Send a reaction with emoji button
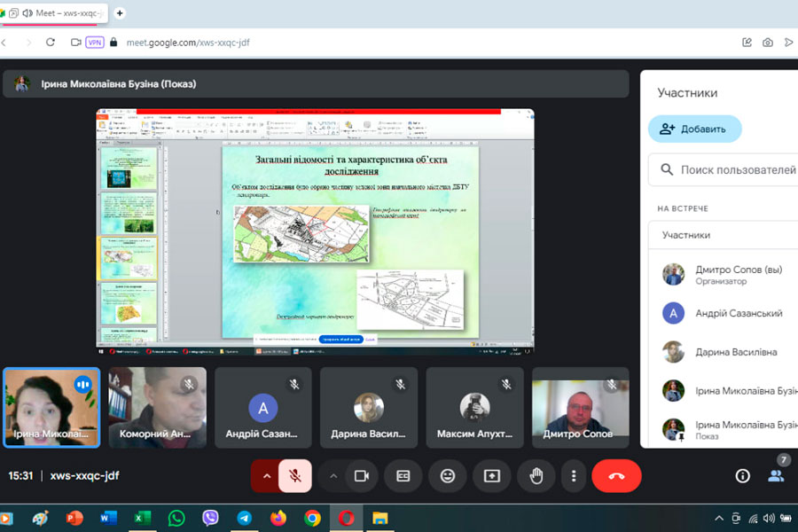Image resolution: width=798 pixels, height=532 pixels. point(448,476)
